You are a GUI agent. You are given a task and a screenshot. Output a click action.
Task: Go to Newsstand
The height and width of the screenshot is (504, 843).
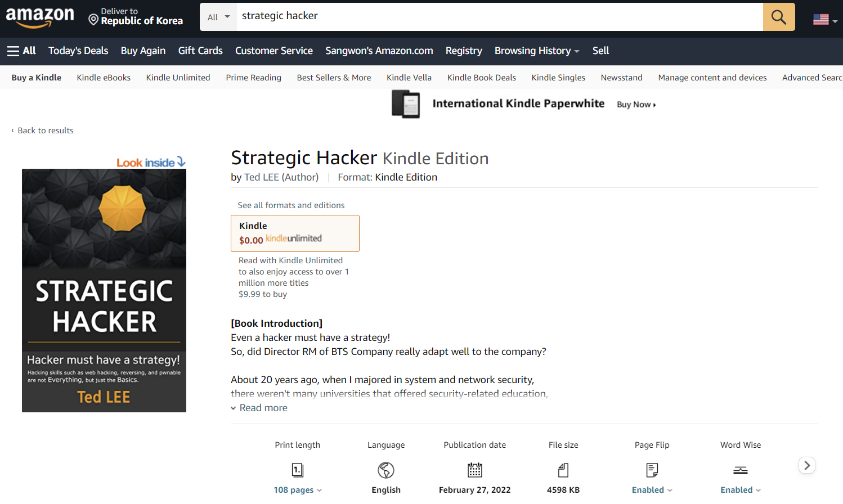[x=621, y=78]
